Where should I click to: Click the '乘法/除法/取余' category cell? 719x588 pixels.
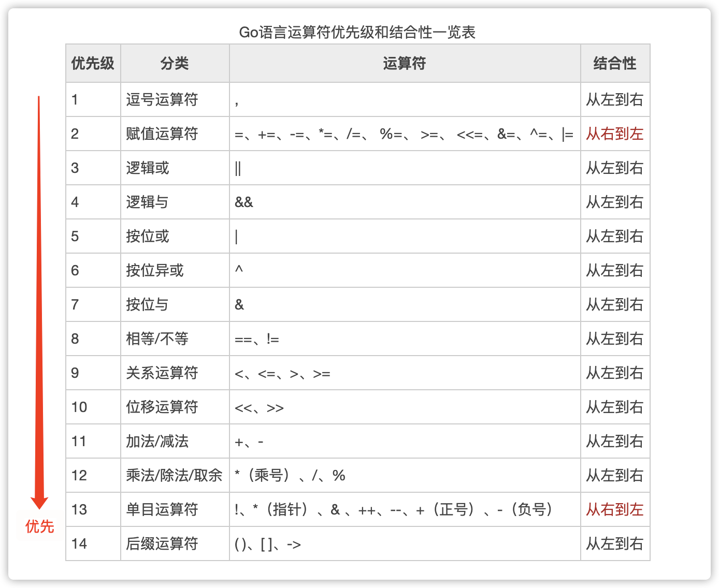point(175,475)
